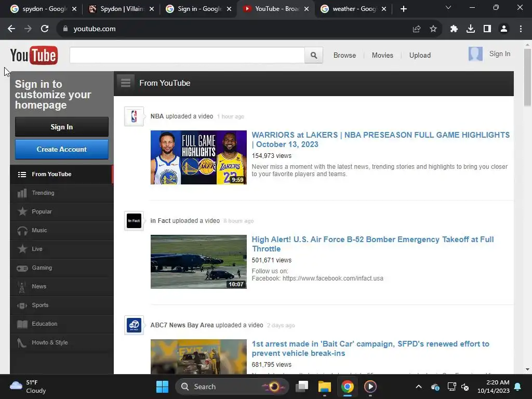Click the magnifier search button
The width and height of the screenshot is (532, 399).
pos(313,55)
